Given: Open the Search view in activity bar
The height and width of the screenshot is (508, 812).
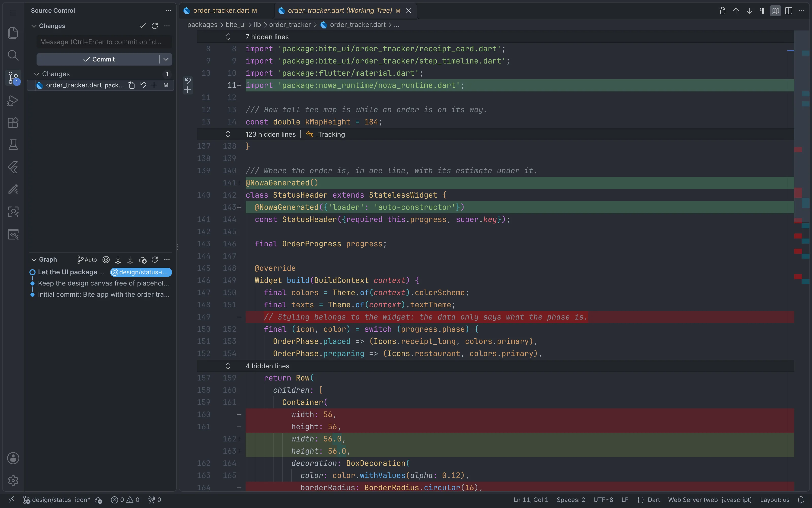Looking at the screenshot, I should (x=13, y=55).
